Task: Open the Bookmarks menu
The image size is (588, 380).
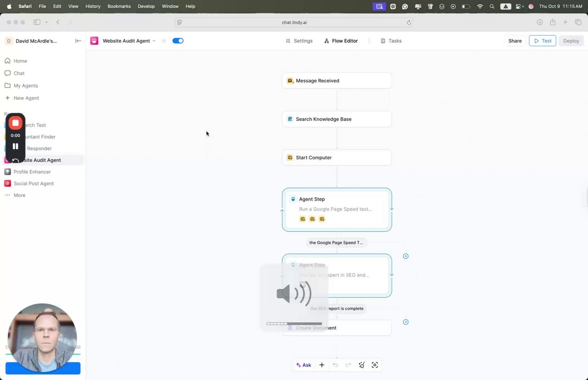Action: click(x=119, y=6)
